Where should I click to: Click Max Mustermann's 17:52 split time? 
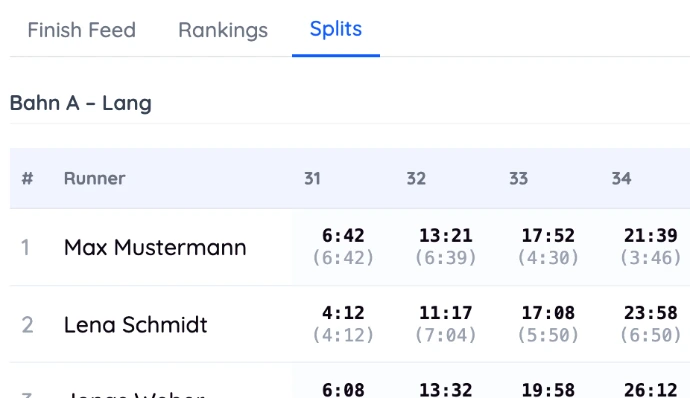tap(548, 236)
